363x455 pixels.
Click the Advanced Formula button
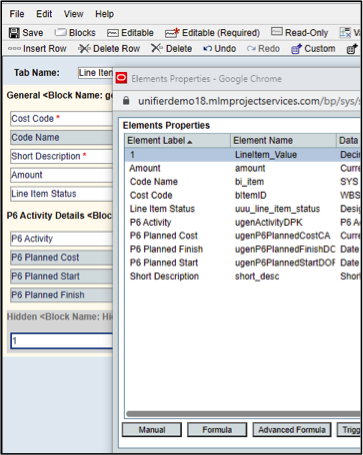point(292,430)
